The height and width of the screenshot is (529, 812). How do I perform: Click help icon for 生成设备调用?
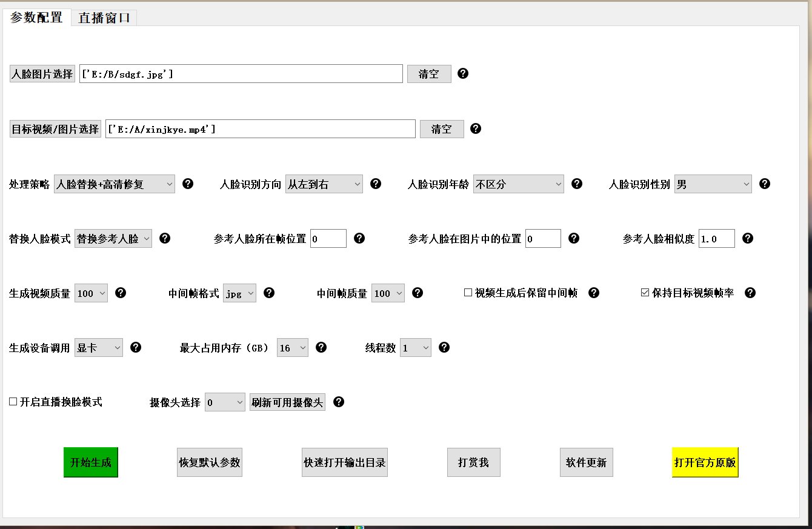[x=136, y=347]
